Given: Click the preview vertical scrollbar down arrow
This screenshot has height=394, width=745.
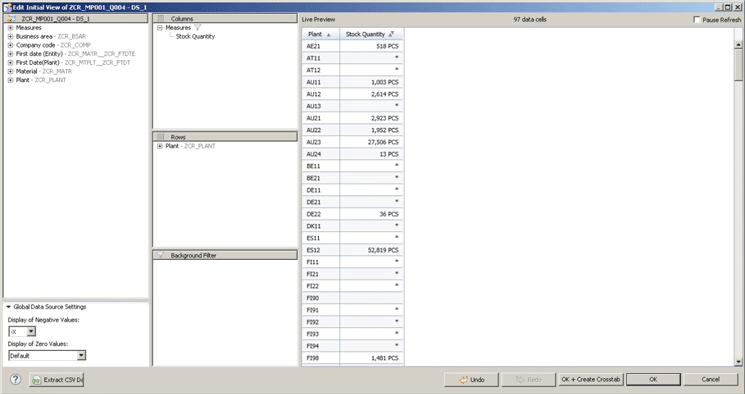Looking at the screenshot, I should (738, 362).
